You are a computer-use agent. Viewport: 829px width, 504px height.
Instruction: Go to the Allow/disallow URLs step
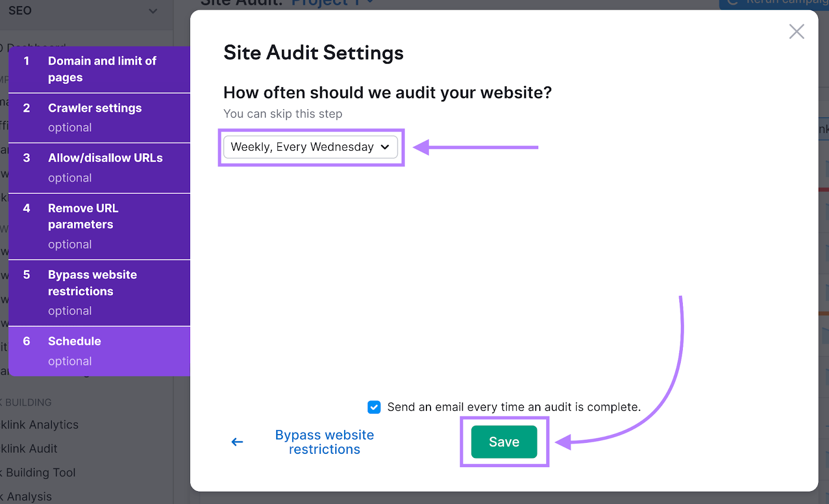point(99,167)
